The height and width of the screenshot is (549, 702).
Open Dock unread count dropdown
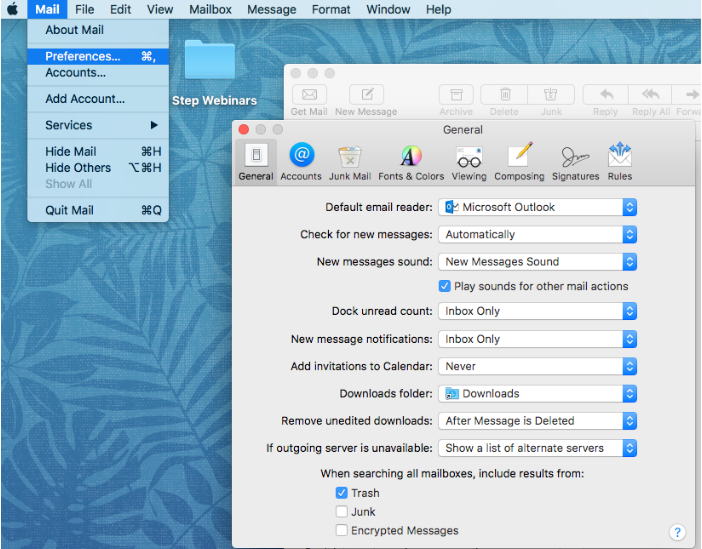pos(537,311)
